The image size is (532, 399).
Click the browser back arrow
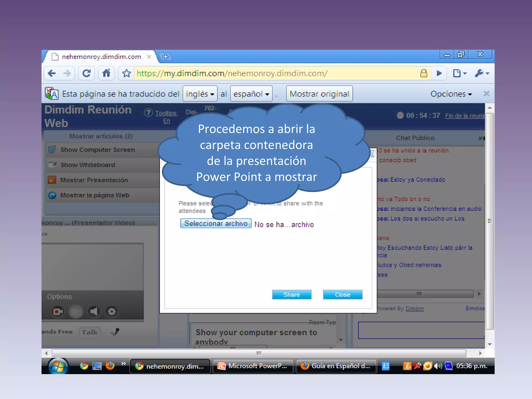pos(52,74)
